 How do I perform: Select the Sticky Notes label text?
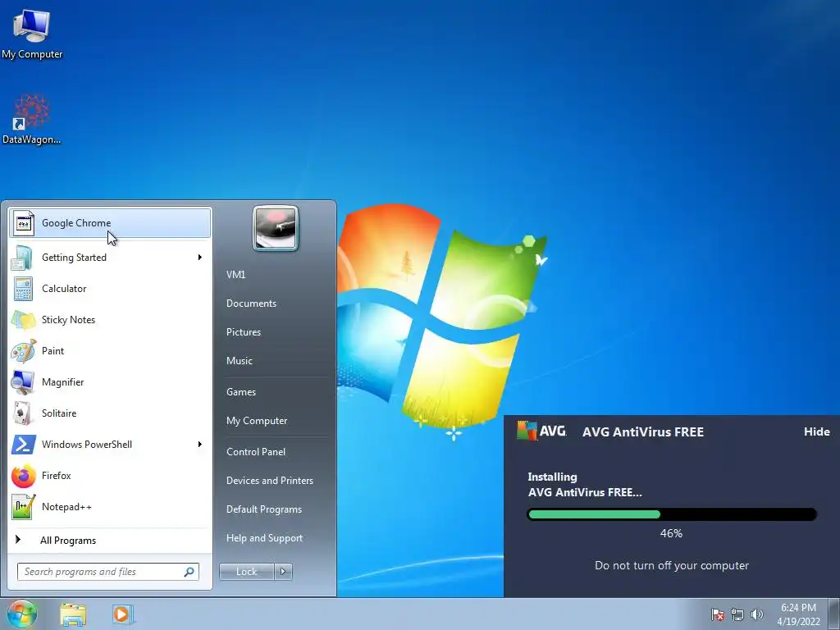click(x=69, y=320)
